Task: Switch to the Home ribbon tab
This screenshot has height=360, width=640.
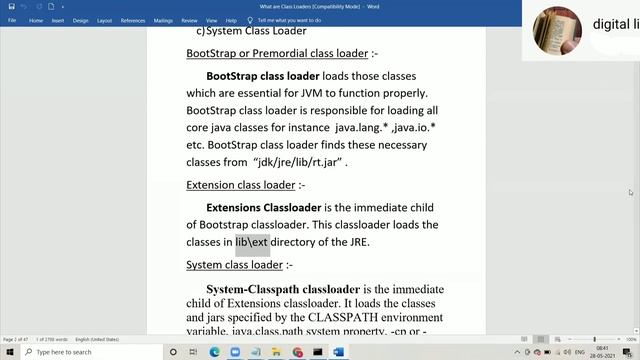Action: 36,20
